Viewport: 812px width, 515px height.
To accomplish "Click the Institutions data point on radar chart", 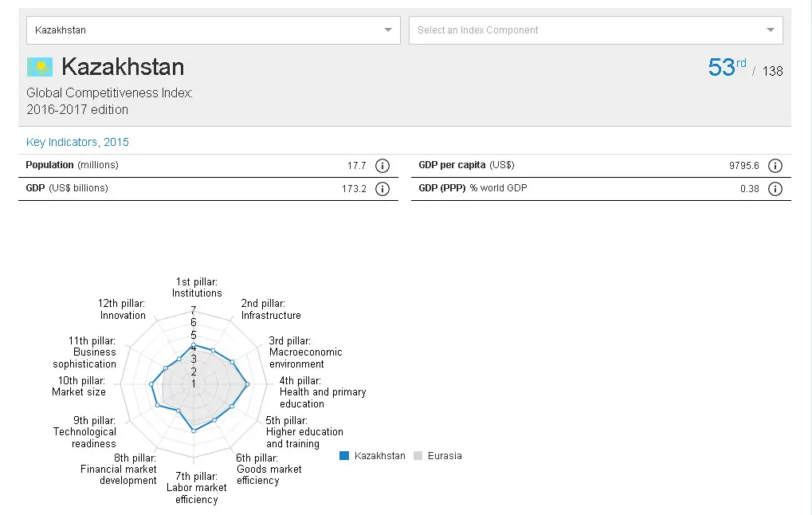I will [x=194, y=345].
